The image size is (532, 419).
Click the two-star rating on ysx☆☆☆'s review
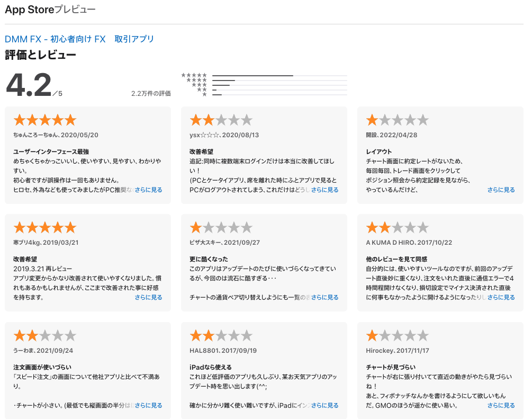click(x=221, y=120)
